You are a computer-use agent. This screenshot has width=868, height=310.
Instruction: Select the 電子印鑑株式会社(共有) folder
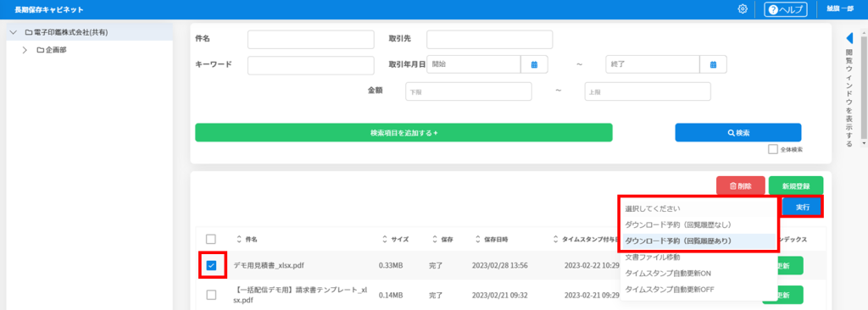pyautogui.click(x=66, y=33)
